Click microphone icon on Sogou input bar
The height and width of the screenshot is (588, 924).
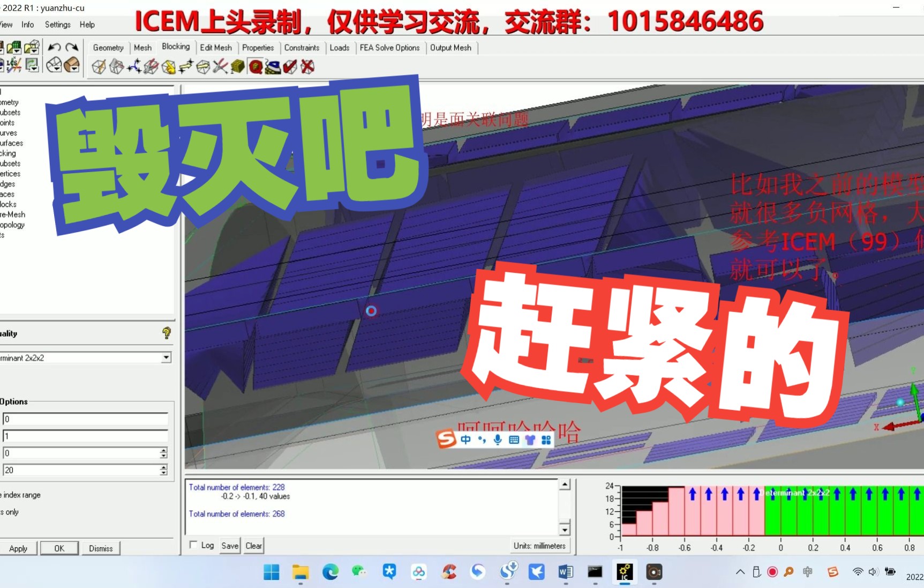(498, 440)
